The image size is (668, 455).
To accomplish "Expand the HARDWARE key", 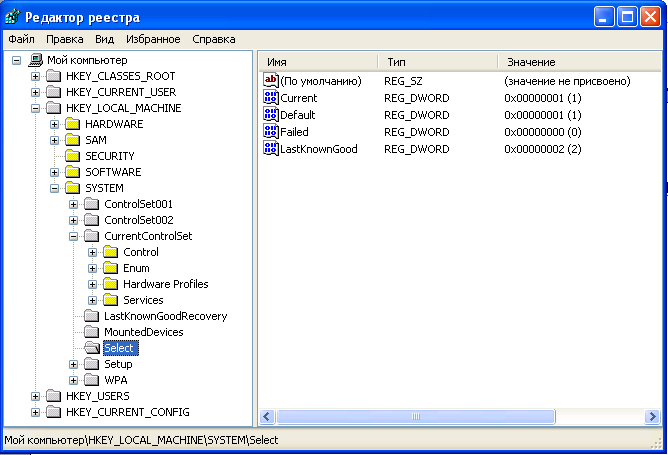I will (55, 124).
